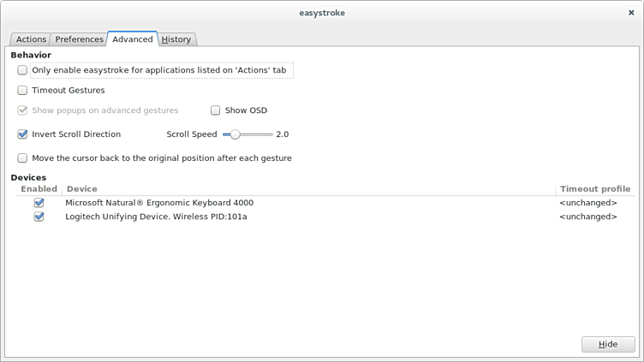644x362 pixels.
Task: Enable the Show OSD checkbox
Action: (216, 110)
